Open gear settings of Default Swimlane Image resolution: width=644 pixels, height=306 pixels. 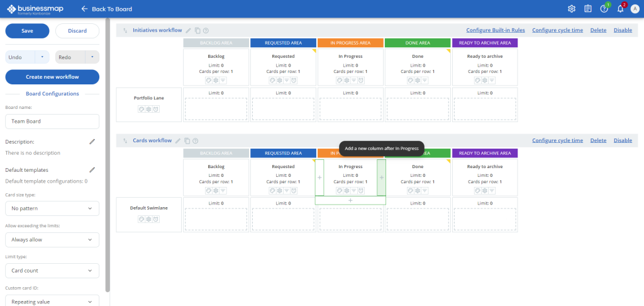coord(148,220)
